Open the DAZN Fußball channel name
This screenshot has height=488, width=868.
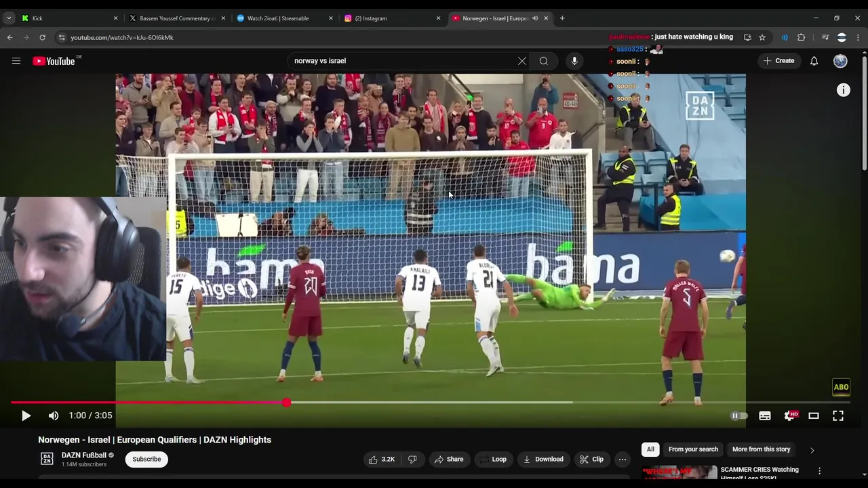coord(84,455)
